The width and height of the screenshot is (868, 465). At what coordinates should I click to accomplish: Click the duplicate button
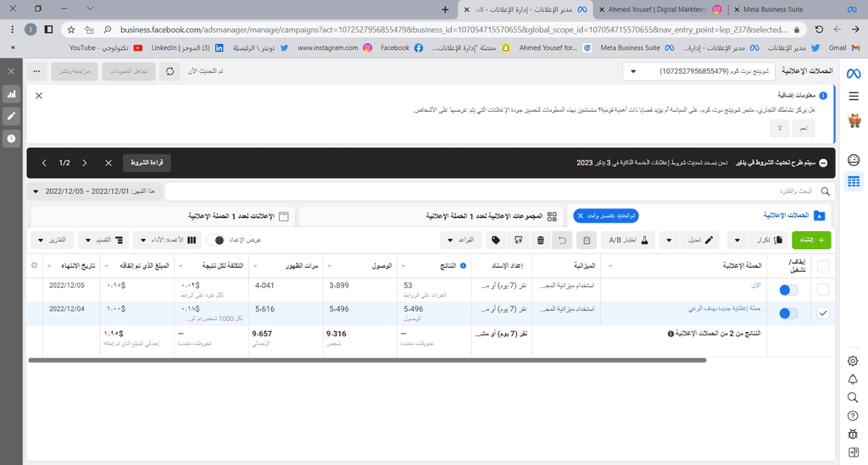[770, 240]
